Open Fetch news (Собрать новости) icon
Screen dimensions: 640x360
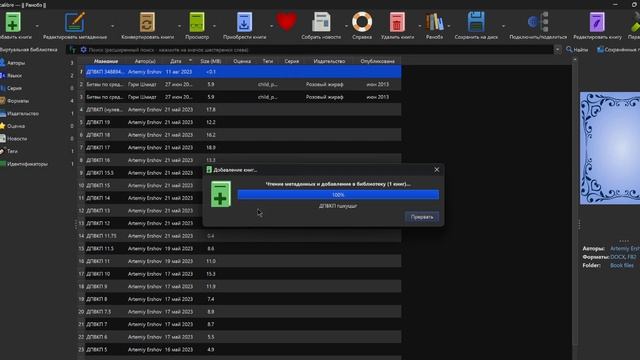tap(321, 22)
